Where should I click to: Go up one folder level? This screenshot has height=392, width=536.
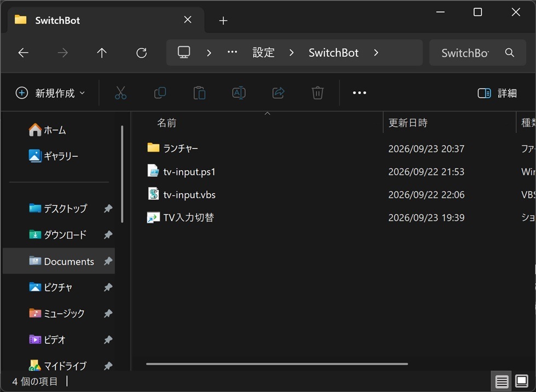click(x=102, y=52)
